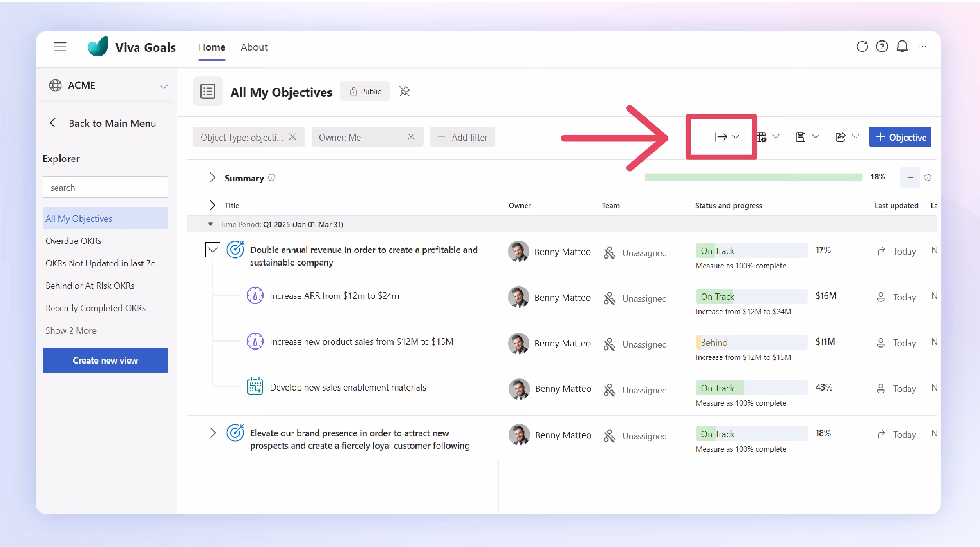Click the minus button beside summary progress
This screenshot has width=980, height=547.
pos(910,177)
